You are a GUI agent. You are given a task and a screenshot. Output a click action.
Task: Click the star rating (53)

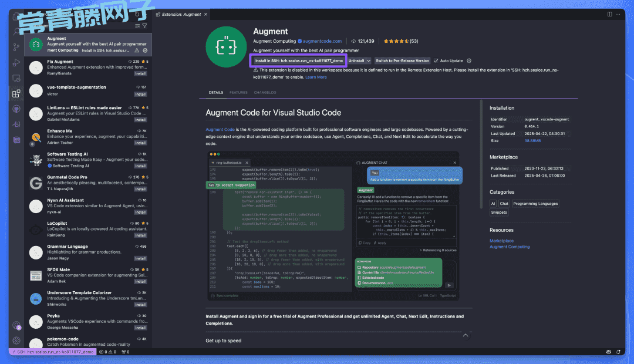click(401, 41)
